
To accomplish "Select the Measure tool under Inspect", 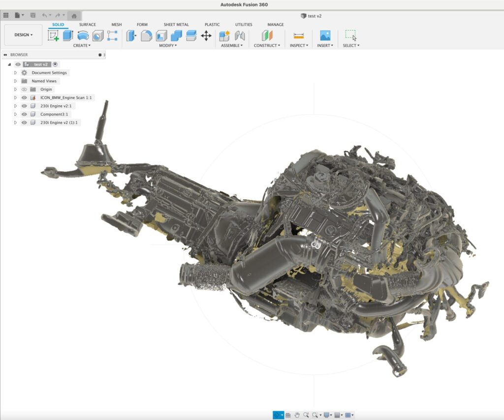I will (x=298, y=35).
